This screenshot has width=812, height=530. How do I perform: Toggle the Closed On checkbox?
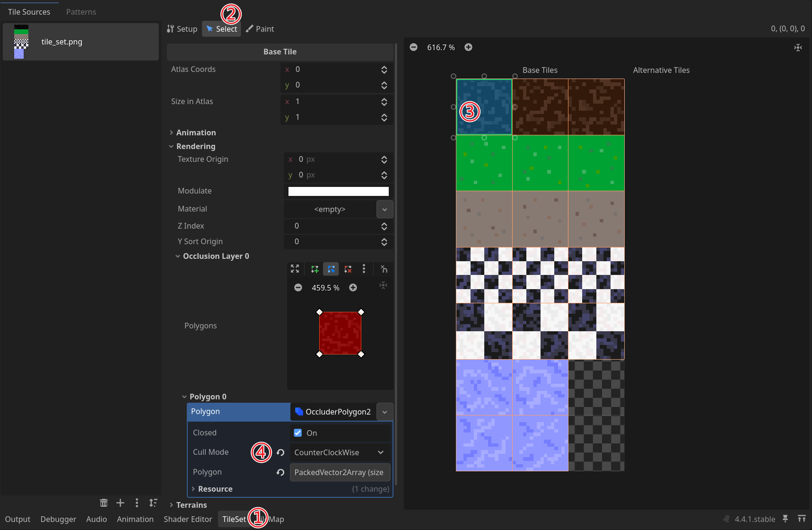(x=298, y=433)
